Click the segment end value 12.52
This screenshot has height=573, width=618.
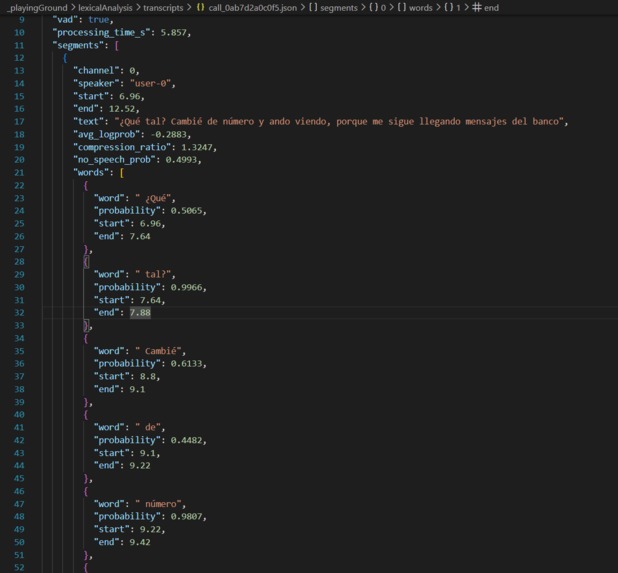[122, 109]
